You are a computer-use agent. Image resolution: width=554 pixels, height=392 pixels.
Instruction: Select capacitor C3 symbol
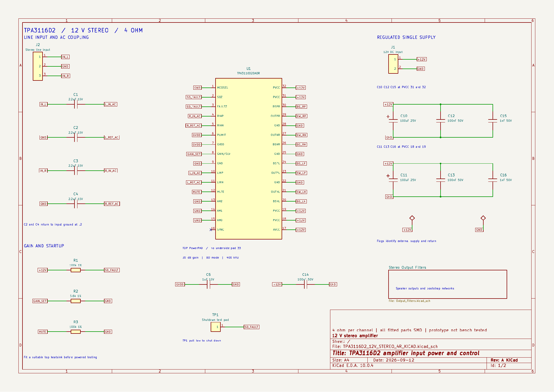point(76,171)
